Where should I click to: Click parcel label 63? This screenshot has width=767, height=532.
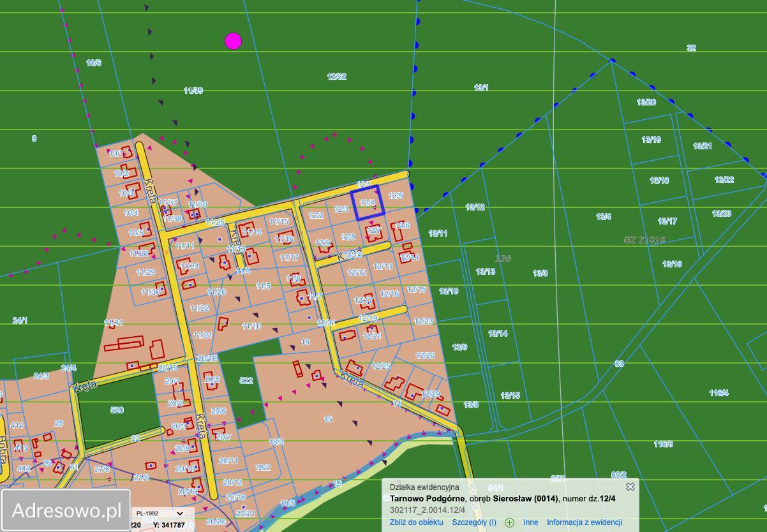point(619,364)
